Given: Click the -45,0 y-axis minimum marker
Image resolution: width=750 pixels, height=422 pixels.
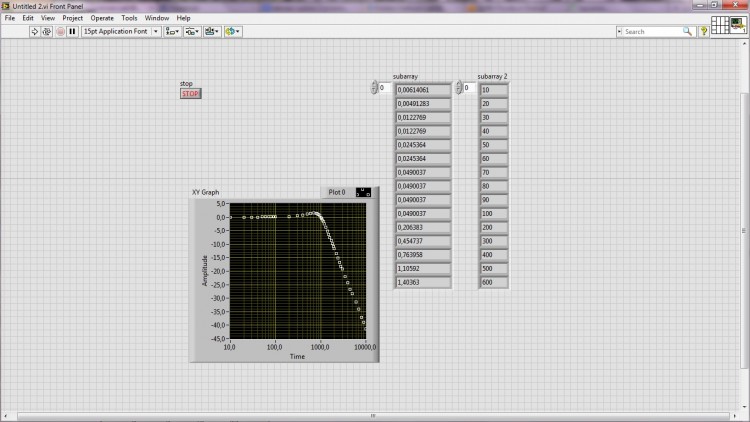Looking at the screenshot, I should tap(218, 339).
